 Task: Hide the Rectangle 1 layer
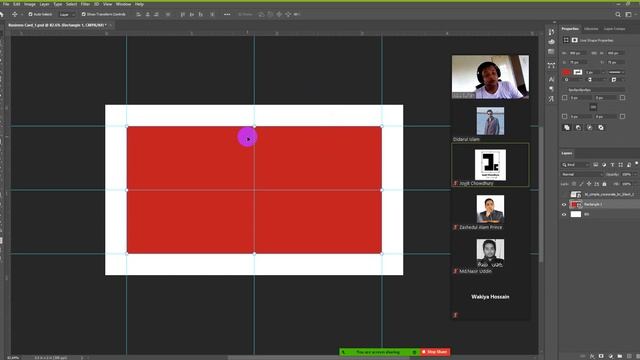564,204
